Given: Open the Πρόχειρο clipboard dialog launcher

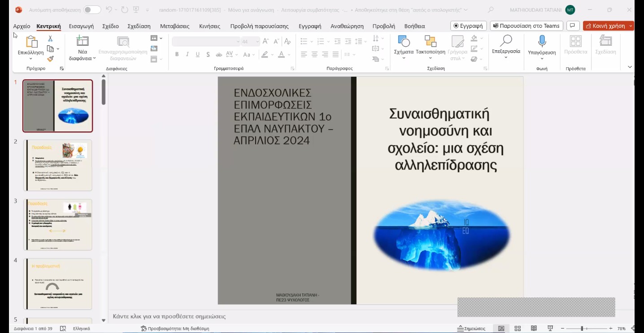Looking at the screenshot, I should (62, 69).
